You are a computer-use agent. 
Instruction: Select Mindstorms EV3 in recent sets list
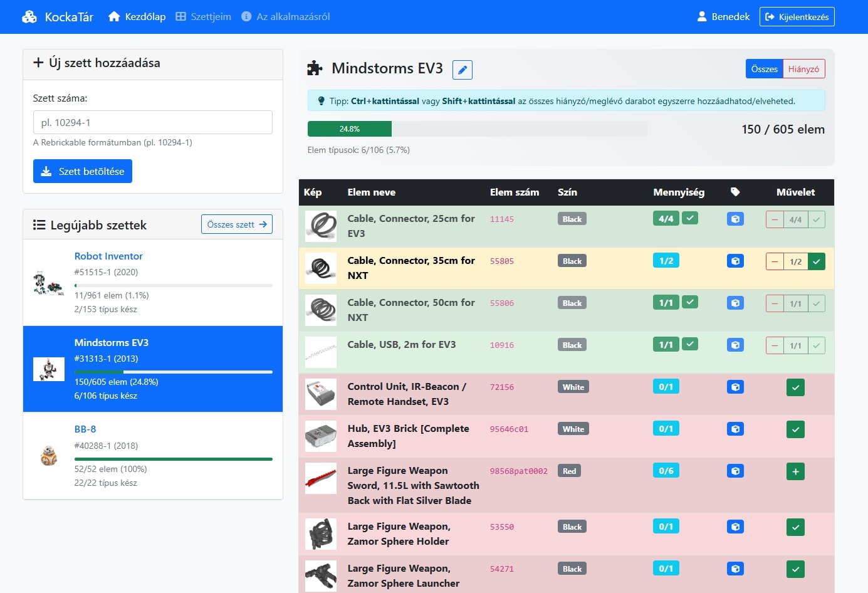[153, 369]
